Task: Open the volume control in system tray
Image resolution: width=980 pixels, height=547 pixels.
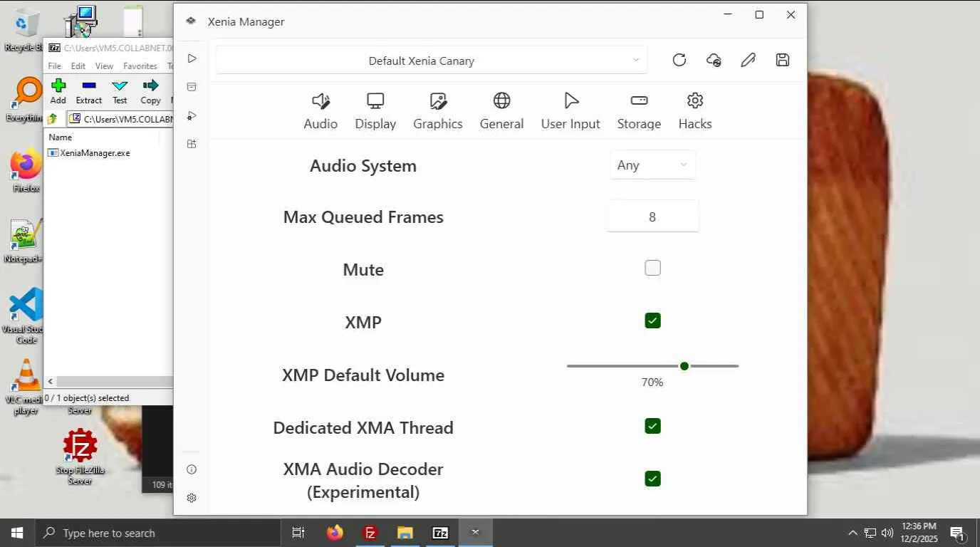Action: (887, 533)
